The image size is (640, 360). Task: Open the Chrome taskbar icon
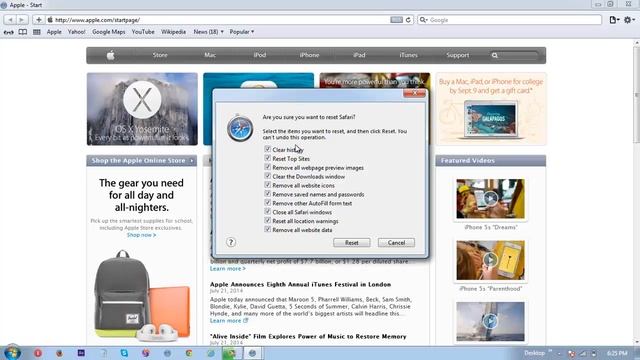click(189, 353)
